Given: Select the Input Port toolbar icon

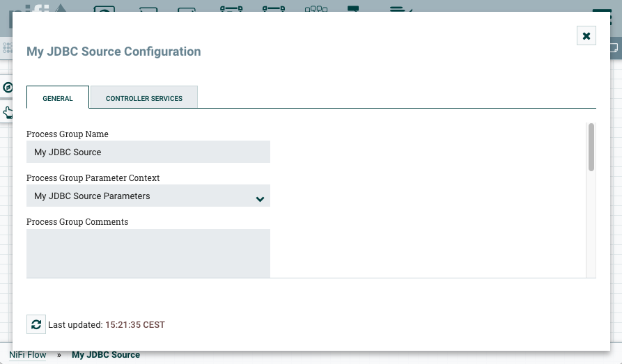Looking at the screenshot, I should point(148,8).
